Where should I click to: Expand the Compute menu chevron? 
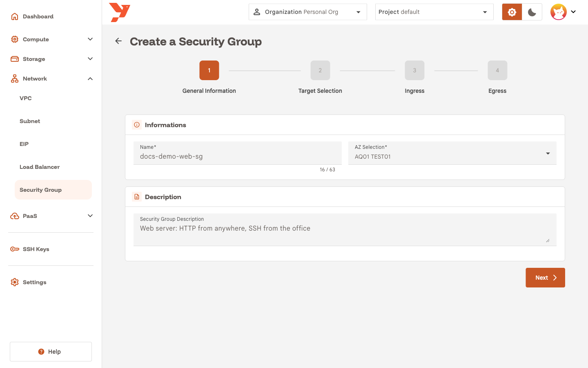[90, 39]
